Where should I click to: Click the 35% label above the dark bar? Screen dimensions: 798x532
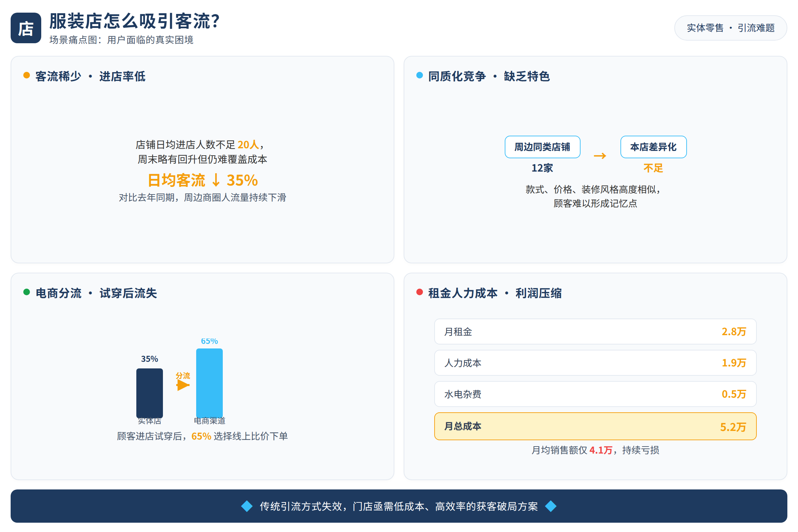(x=149, y=359)
